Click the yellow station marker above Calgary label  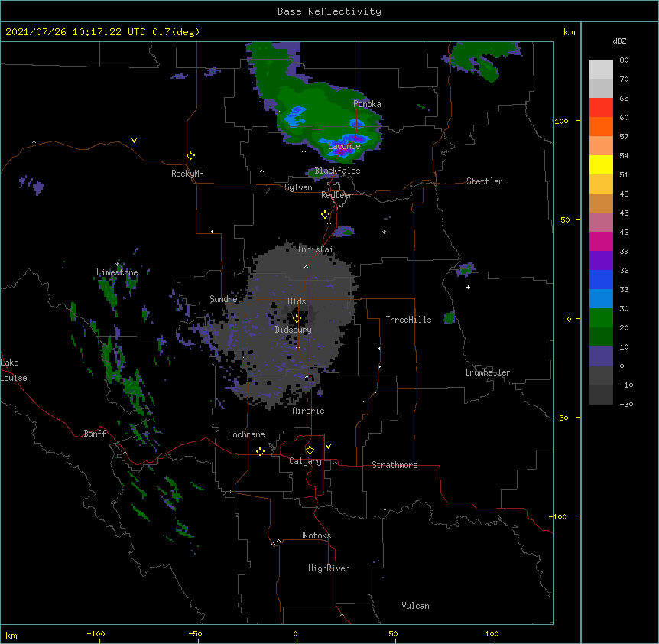click(310, 450)
